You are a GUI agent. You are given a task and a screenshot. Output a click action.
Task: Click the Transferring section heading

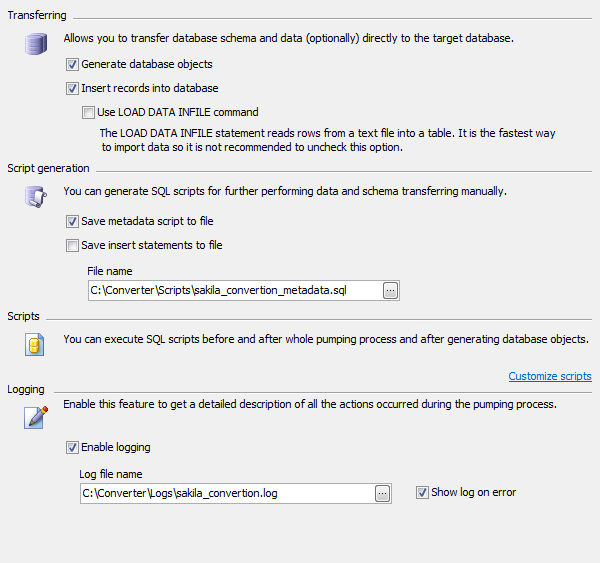(38, 17)
